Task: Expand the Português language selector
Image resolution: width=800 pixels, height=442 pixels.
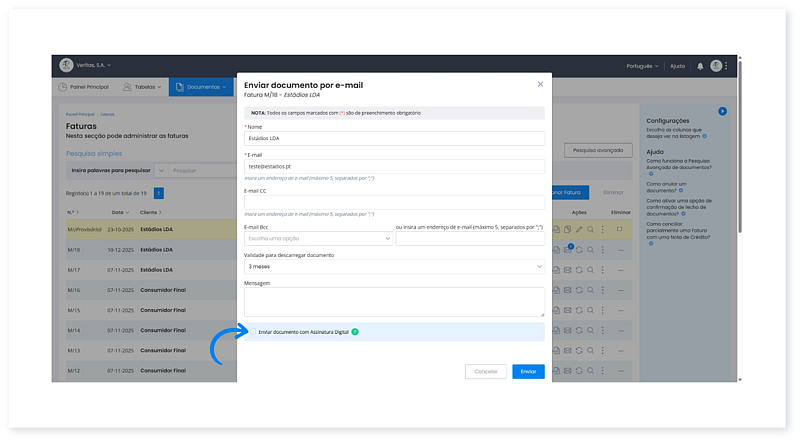Action: (642, 66)
